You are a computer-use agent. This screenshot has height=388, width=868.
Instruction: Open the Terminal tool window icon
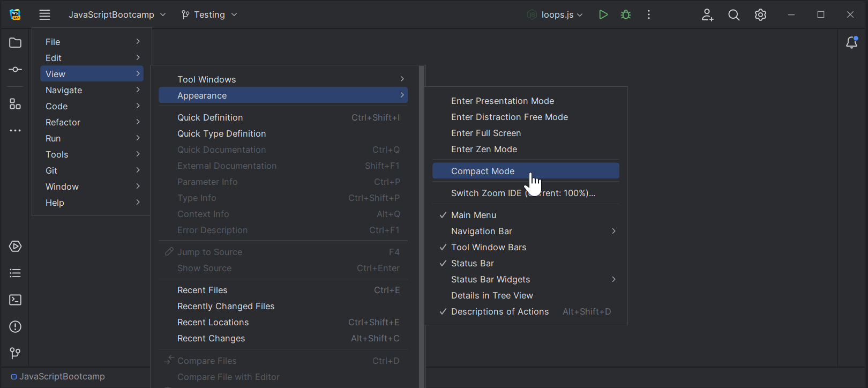coord(15,300)
